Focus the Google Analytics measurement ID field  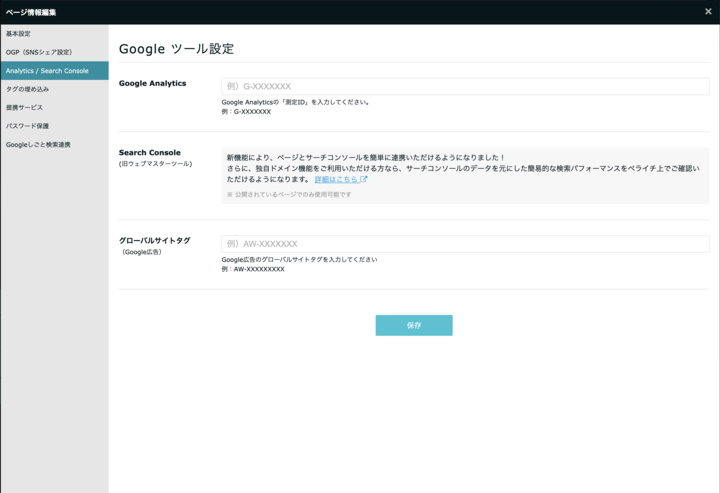pos(465,86)
